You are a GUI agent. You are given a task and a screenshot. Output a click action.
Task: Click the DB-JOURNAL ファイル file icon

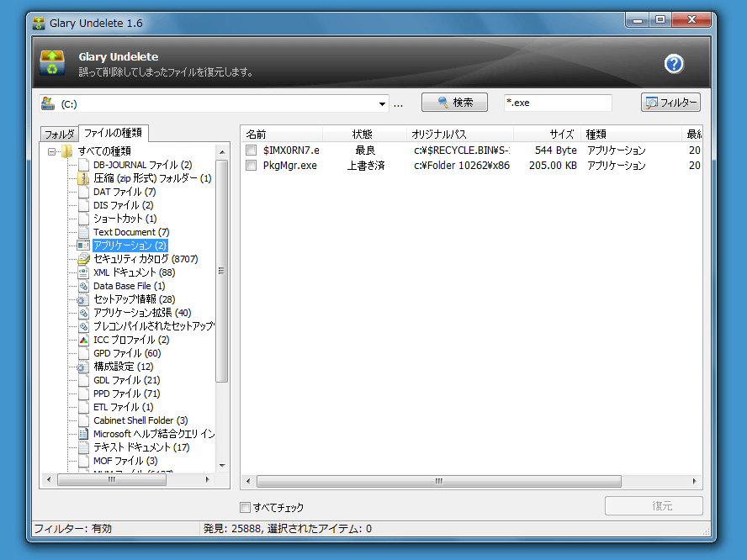[x=83, y=165]
